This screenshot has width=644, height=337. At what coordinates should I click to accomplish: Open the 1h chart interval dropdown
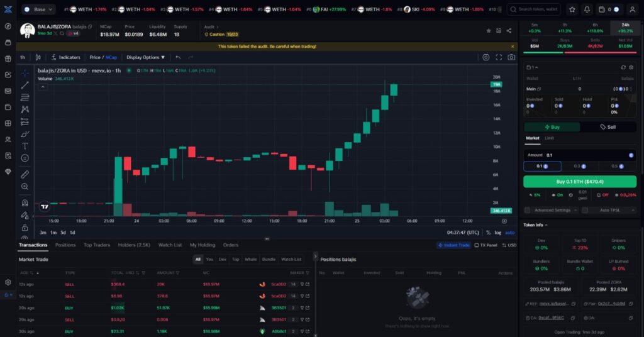(23, 57)
